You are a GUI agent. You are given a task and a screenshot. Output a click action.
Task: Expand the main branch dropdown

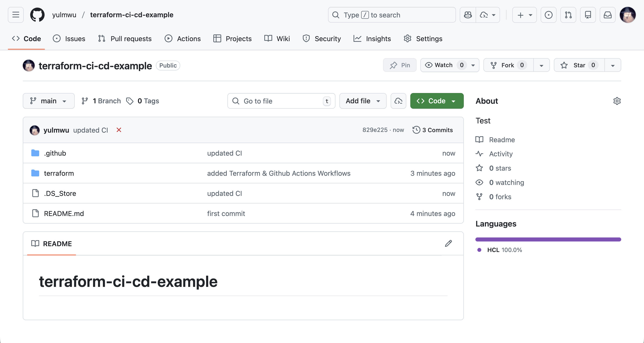49,101
